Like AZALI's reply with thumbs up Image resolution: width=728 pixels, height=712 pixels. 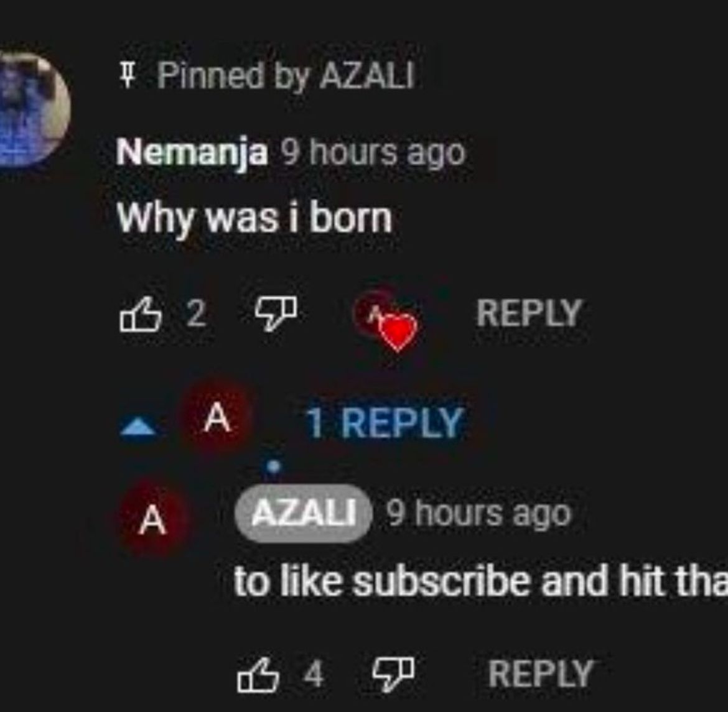tap(258, 675)
